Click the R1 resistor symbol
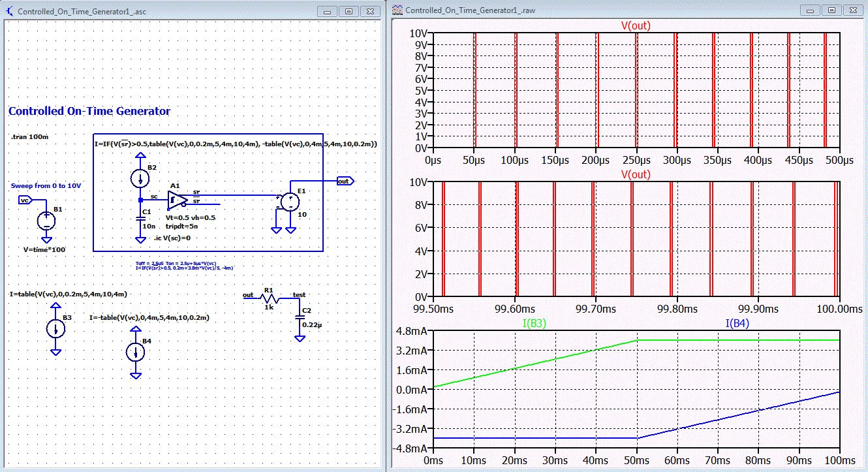Viewport: 868px width, 472px height. pos(270,299)
